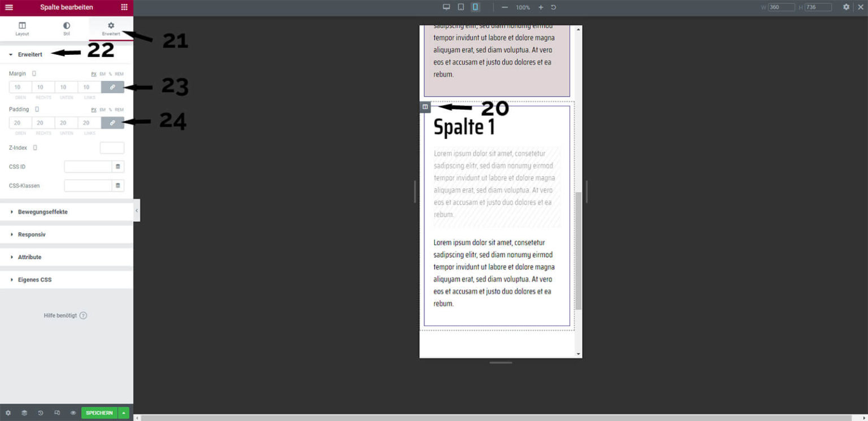Collapse the Erweitert section
The image size is (868, 421).
(31, 54)
